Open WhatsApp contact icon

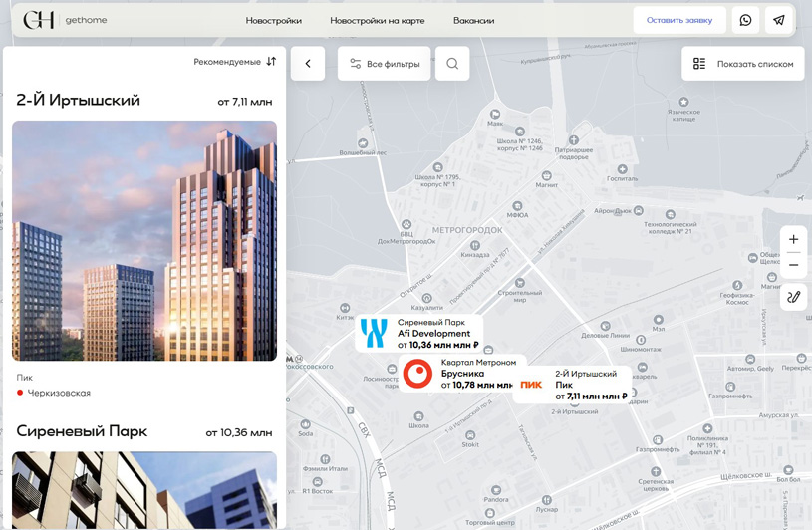pos(745,20)
